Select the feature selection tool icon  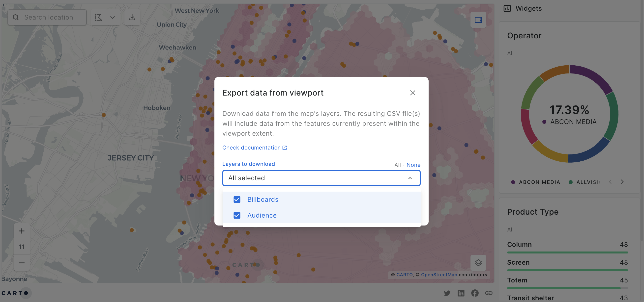click(98, 17)
